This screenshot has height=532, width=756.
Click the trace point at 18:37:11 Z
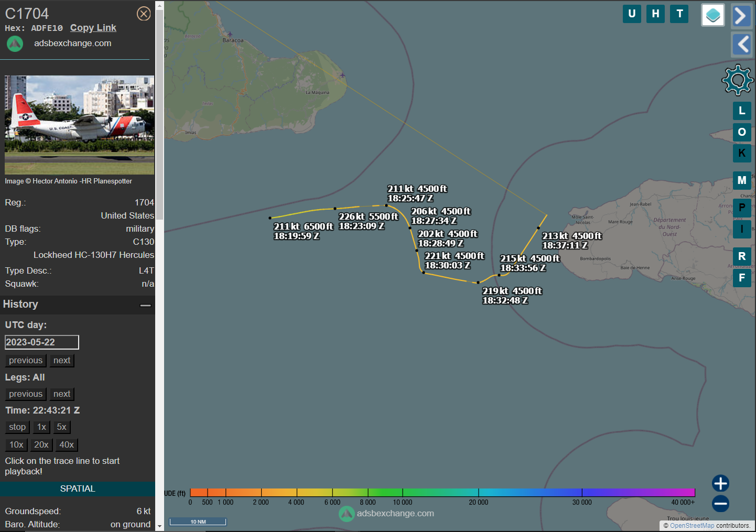(538, 228)
